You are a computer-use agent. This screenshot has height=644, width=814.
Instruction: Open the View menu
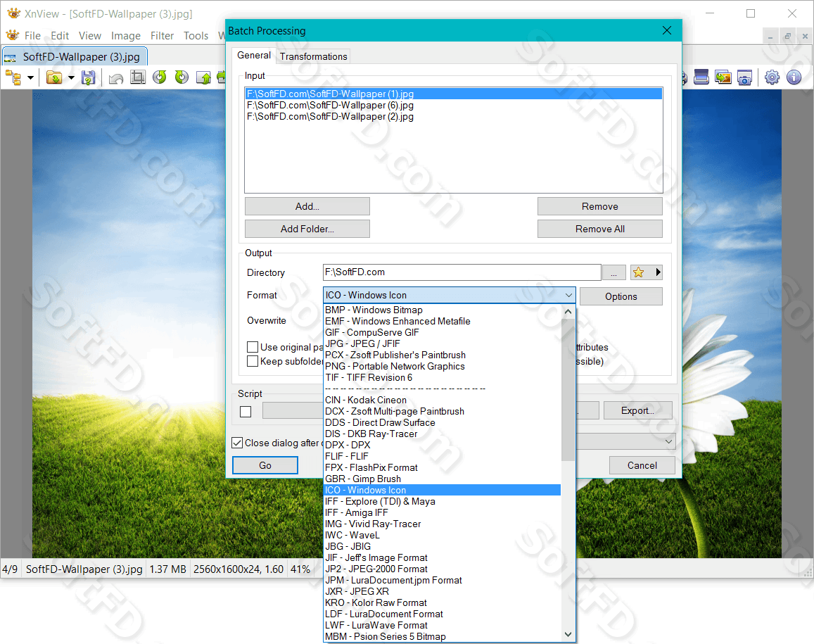tap(90, 36)
